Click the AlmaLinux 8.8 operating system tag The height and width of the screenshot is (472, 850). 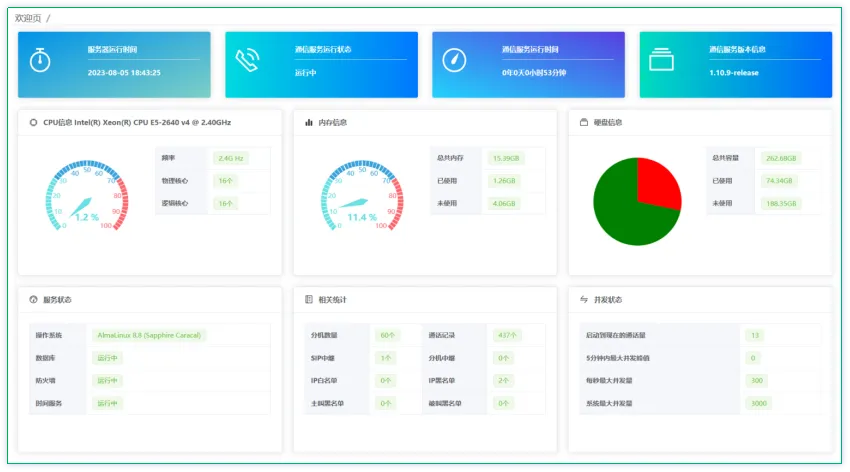(149, 335)
